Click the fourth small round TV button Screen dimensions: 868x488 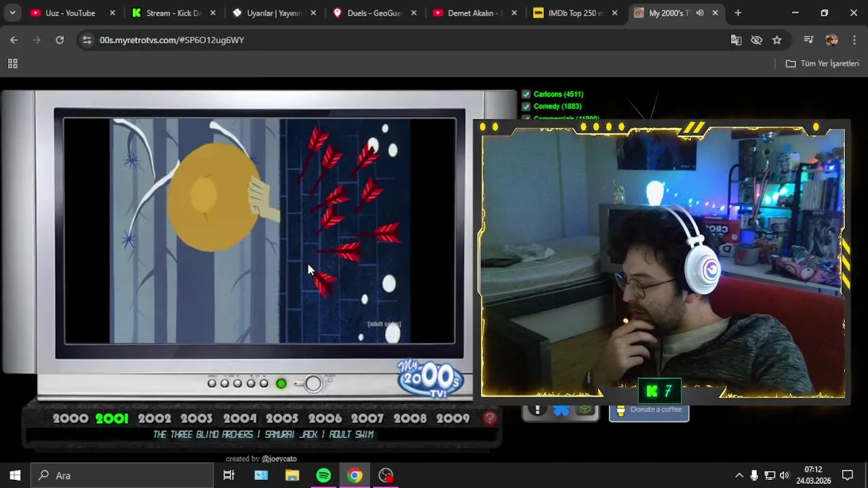tap(251, 384)
